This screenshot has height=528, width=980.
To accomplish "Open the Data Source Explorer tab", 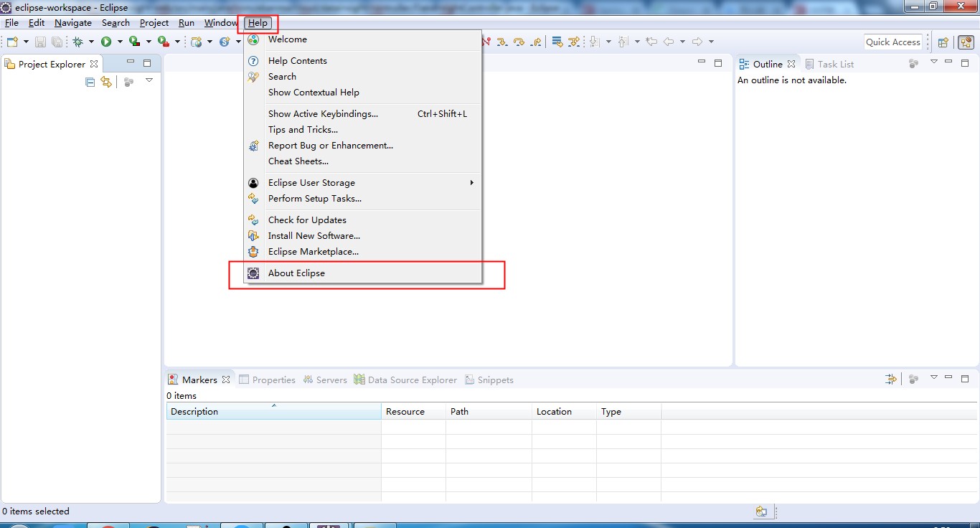I will 405,379.
